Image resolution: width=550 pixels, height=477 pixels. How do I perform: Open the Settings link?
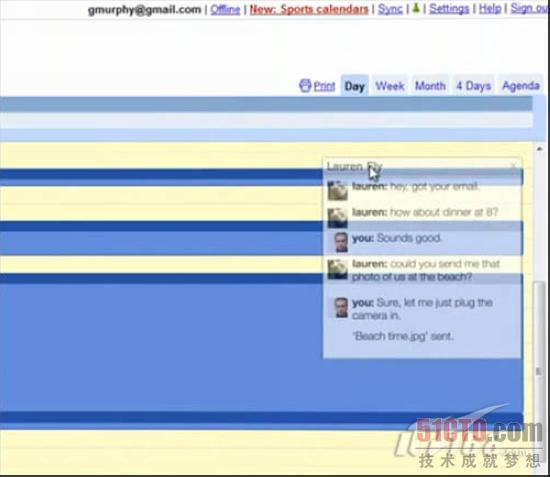tap(449, 8)
